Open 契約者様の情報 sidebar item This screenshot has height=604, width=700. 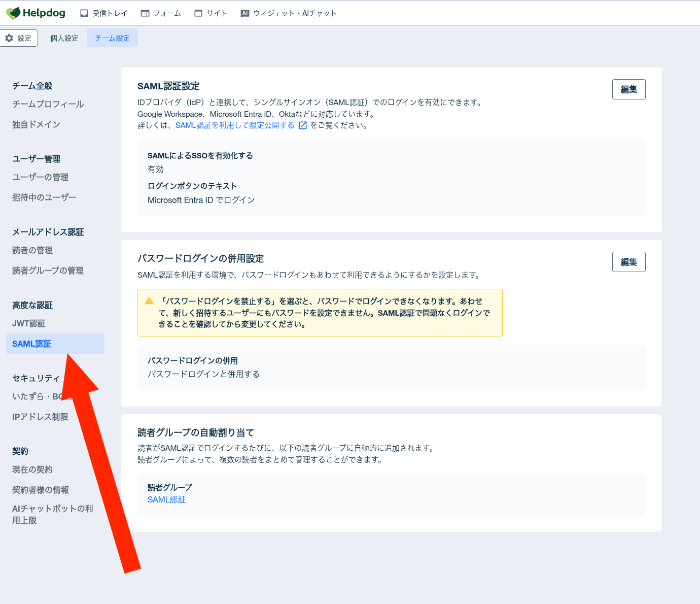coord(41,490)
